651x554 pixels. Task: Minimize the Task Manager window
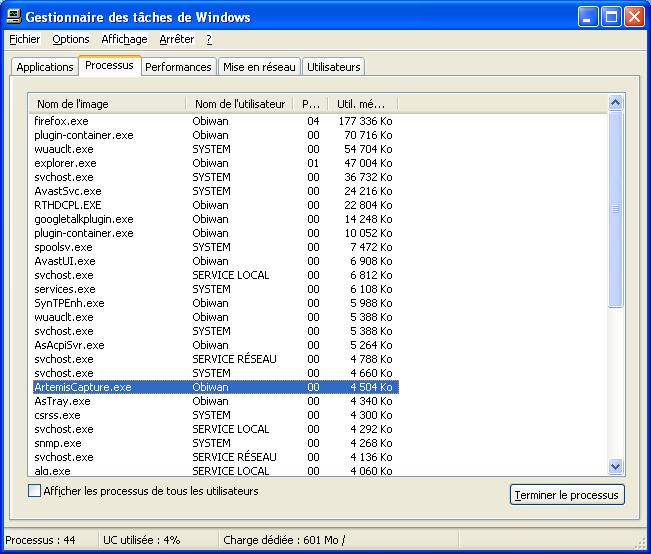pos(587,17)
